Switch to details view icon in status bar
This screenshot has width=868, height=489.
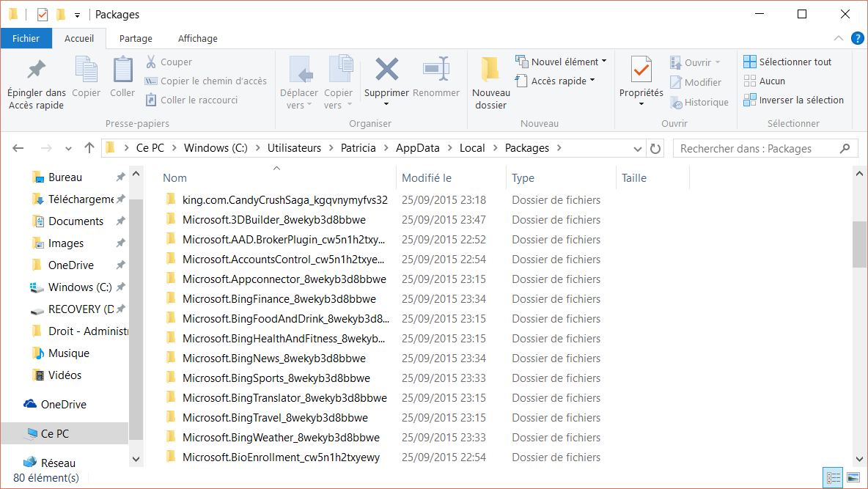click(833, 477)
